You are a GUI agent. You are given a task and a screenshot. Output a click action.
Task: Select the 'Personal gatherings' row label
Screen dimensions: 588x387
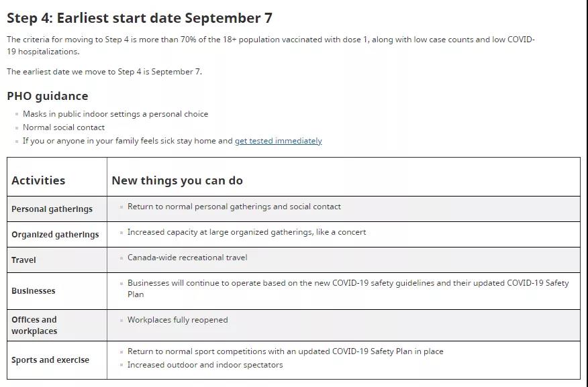[x=52, y=209]
